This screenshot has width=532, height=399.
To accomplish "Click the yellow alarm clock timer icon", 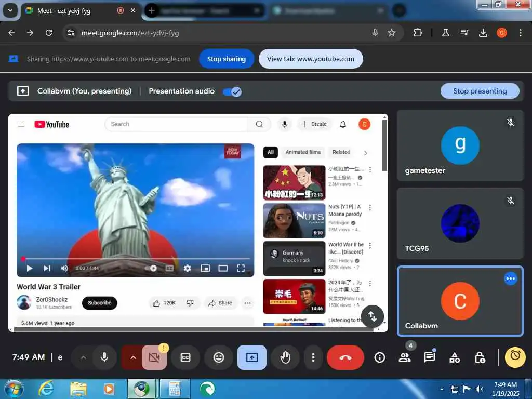I will (x=515, y=356).
